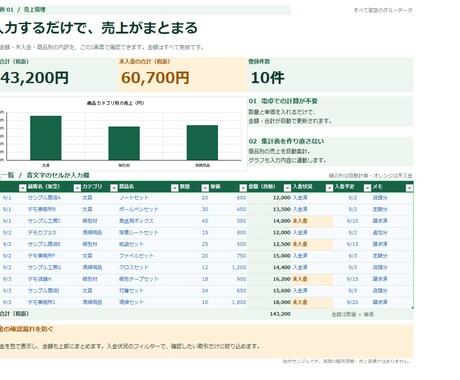Open the 入金状況 column filter dropdown

point(329,188)
